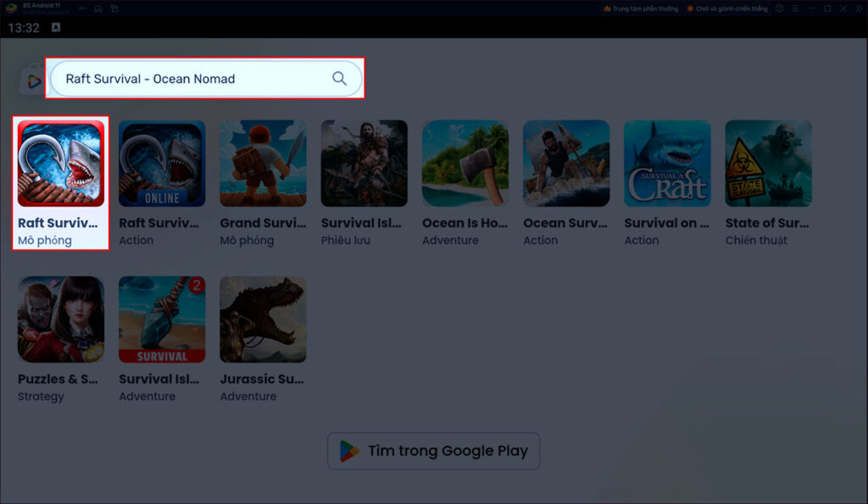Click the Tìm trong Google Play button
Image resolution: width=868 pixels, height=504 pixels.
[x=433, y=451]
